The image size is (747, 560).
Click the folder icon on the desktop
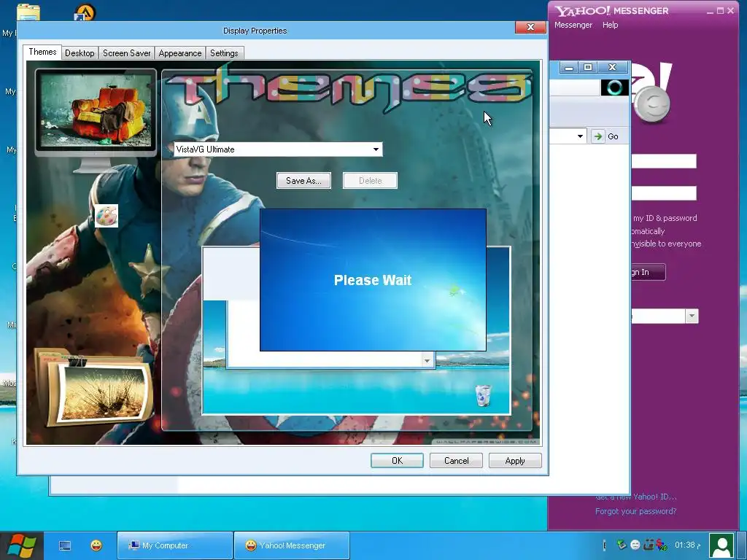(x=28, y=12)
